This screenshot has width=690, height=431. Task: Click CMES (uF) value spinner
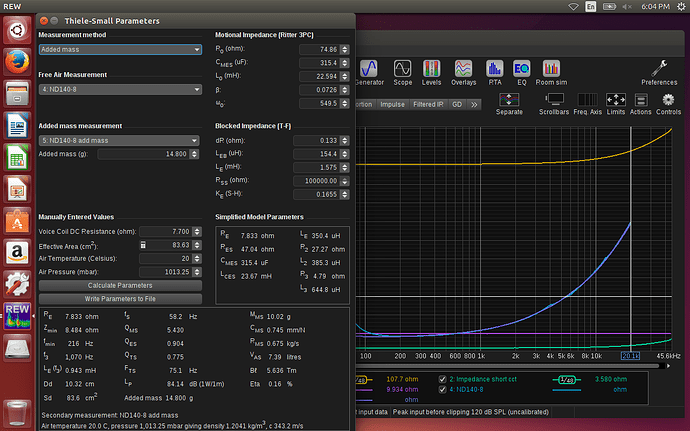[345, 63]
